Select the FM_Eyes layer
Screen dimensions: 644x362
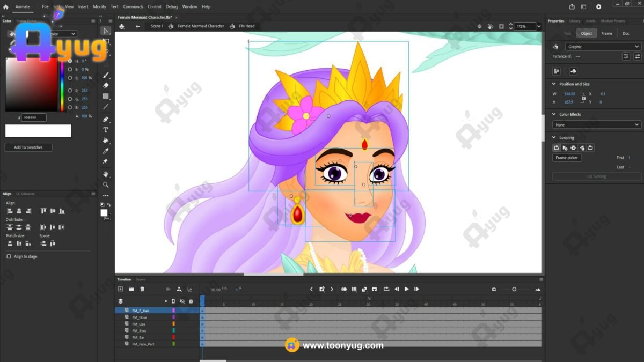(139, 331)
